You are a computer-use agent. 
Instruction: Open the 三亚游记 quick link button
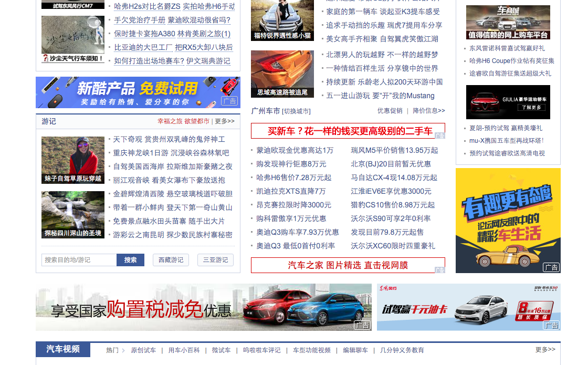pyautogui.click(x=215, y=260)
